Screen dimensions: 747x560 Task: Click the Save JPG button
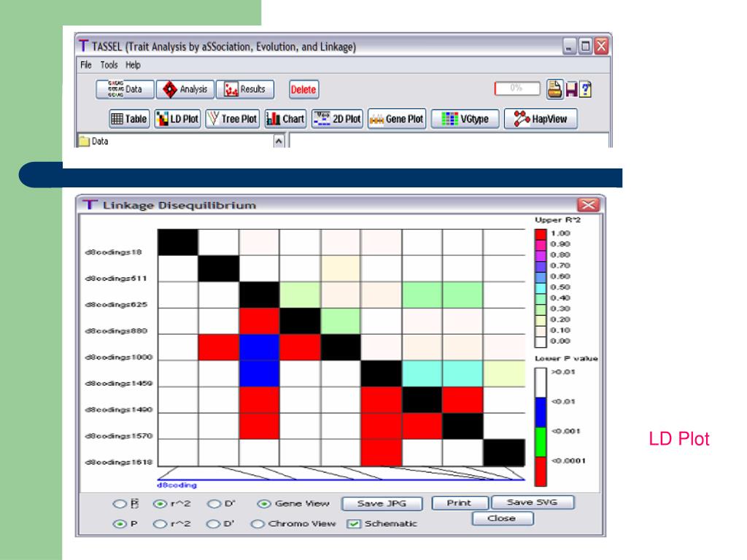coord(382,503)
